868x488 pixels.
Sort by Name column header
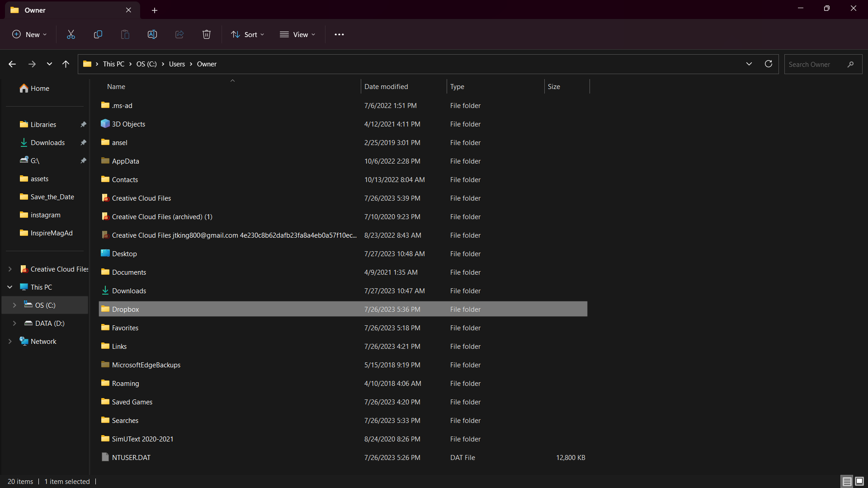pyautogui.click(x=232, y=86)
